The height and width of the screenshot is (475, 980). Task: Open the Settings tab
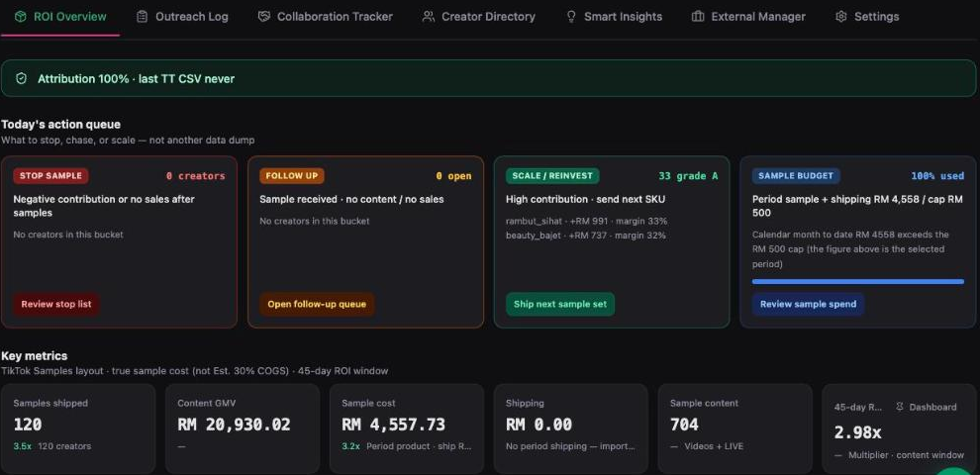(x=867, y=17)
